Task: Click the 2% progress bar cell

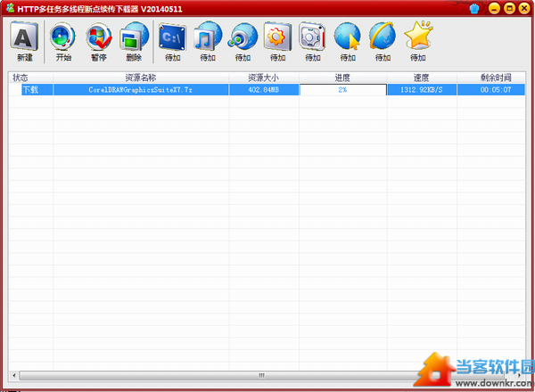Action: coord(343,90)
